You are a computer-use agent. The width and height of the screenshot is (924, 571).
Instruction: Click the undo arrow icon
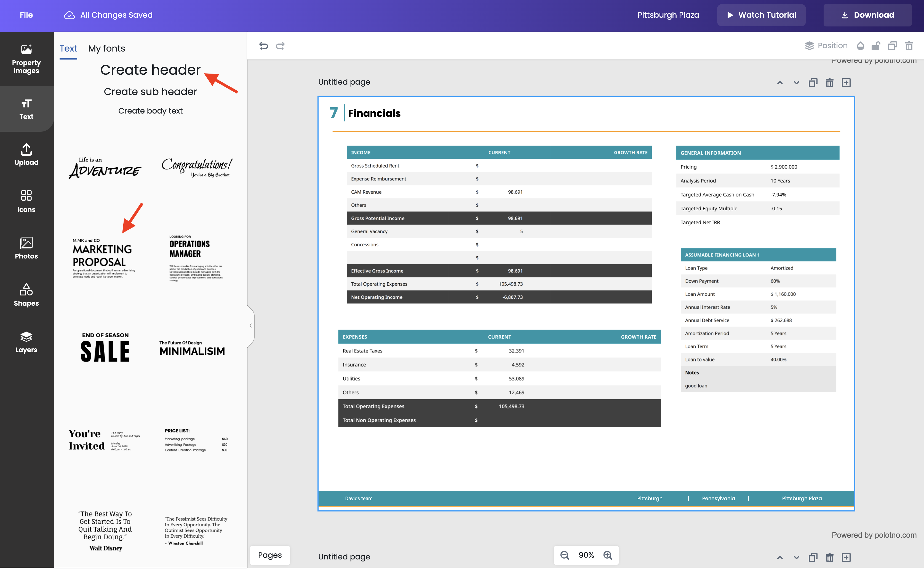click(x=263, y=46)
